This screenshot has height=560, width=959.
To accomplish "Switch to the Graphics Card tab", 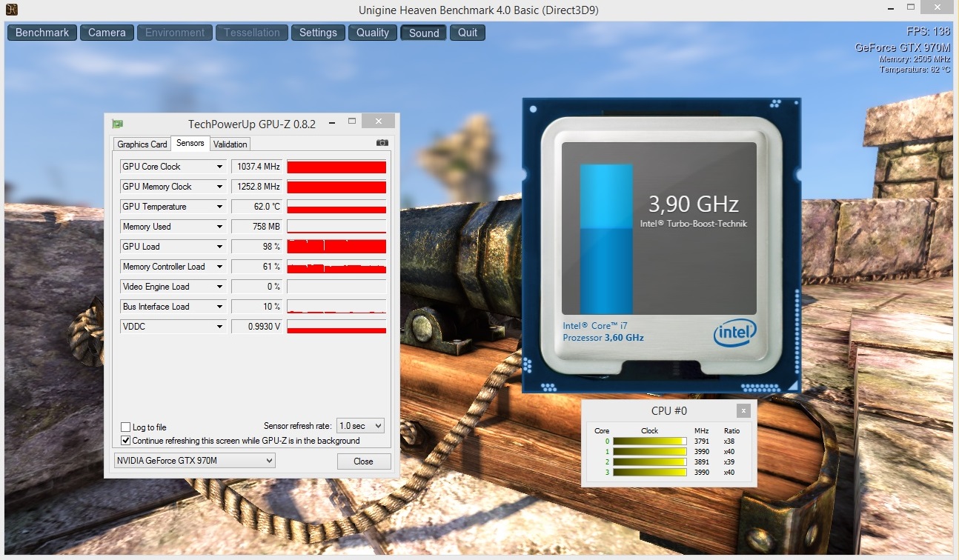I will (x=142, y=144).
